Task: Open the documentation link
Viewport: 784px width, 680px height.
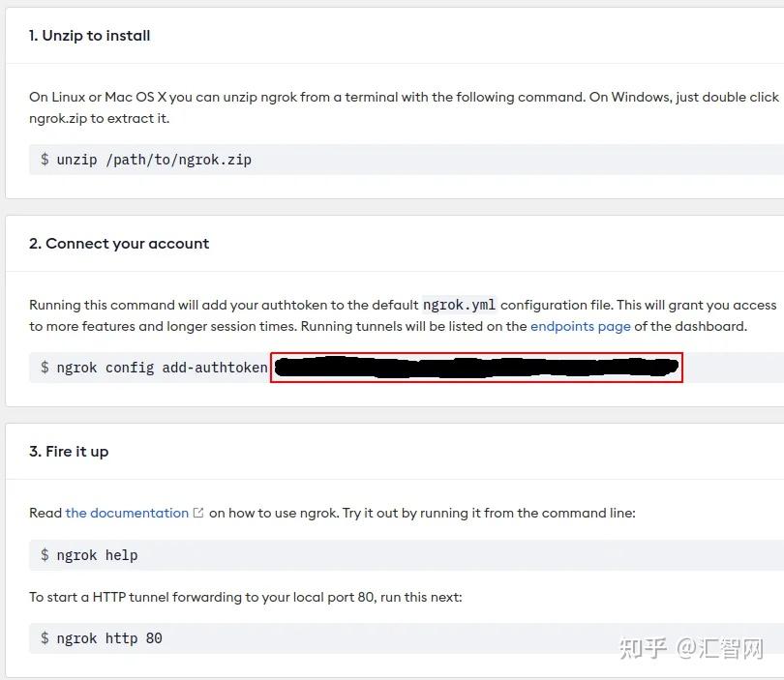Action: (x=127, y=513)
